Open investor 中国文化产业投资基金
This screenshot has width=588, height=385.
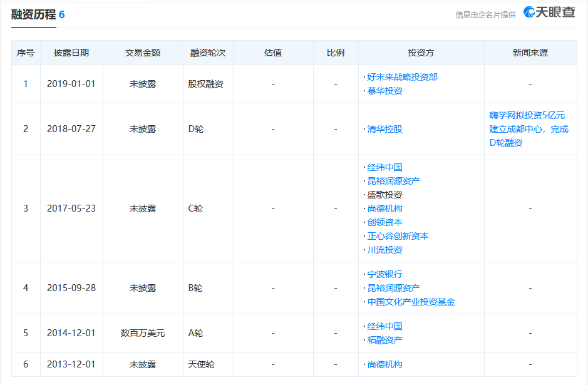(411, 302)
